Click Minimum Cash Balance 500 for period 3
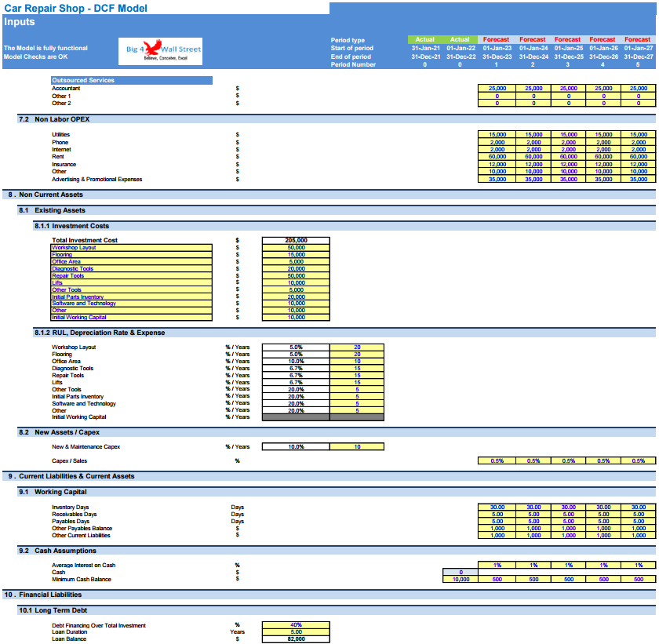The width and height of the screenshot is (659, 644). click(x=569, y=580)
